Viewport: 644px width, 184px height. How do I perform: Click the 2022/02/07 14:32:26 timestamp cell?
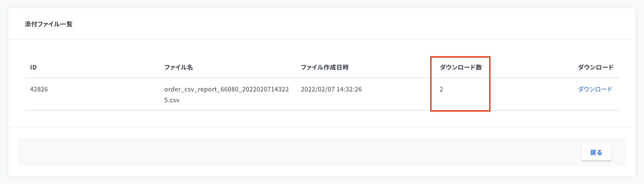[x=331, y=89]
